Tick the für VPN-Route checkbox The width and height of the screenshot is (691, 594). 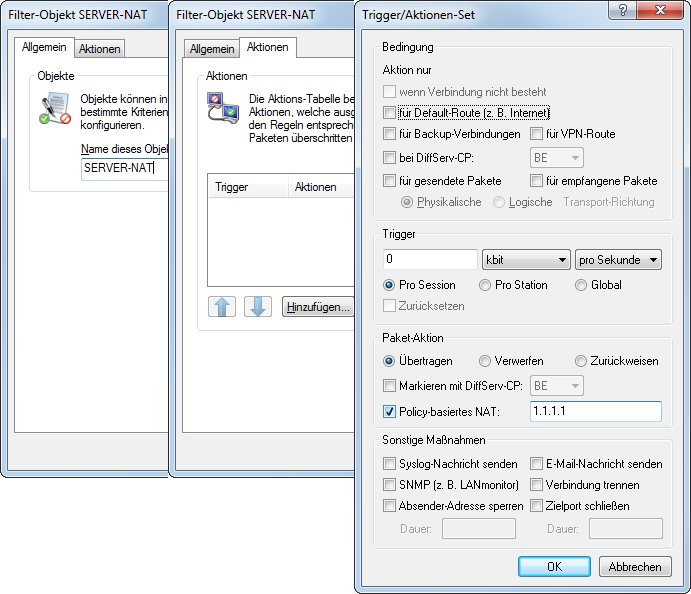click(x=537, y=134)
